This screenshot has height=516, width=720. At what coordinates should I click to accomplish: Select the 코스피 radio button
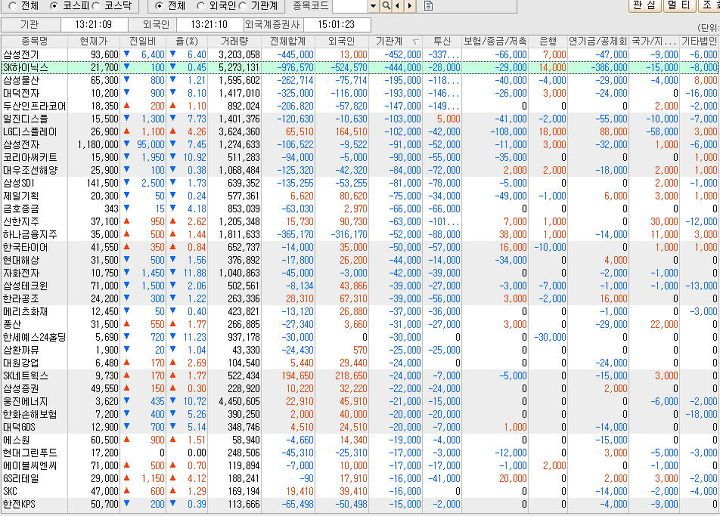point(54,6)
